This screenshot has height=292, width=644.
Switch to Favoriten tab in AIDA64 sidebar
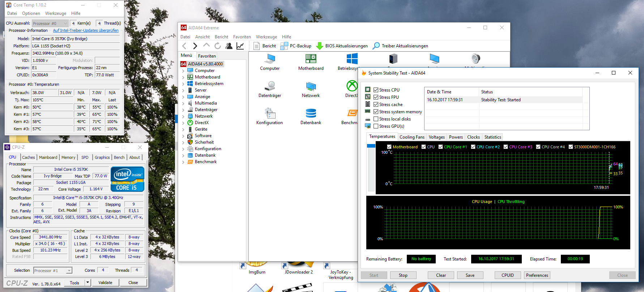click(207, 56)
